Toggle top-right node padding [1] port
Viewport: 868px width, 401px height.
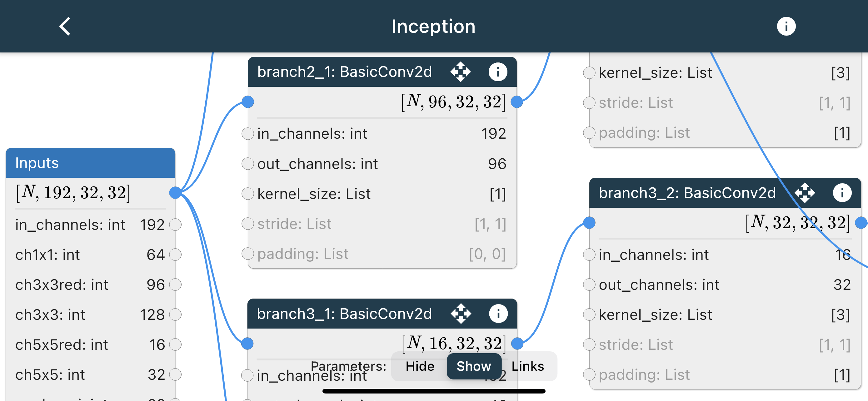pyautogui.click(x=589, y=132)
